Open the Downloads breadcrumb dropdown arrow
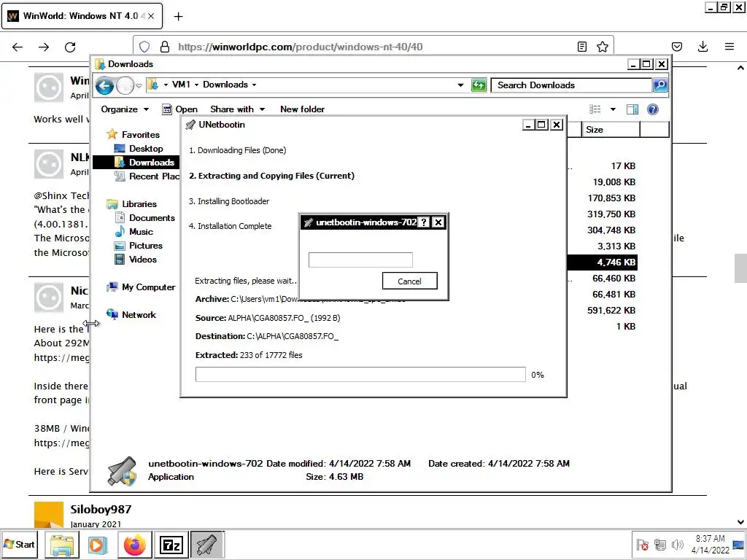Image resolution: width=747 pixels, height=560 pixels. click(254, 85)
